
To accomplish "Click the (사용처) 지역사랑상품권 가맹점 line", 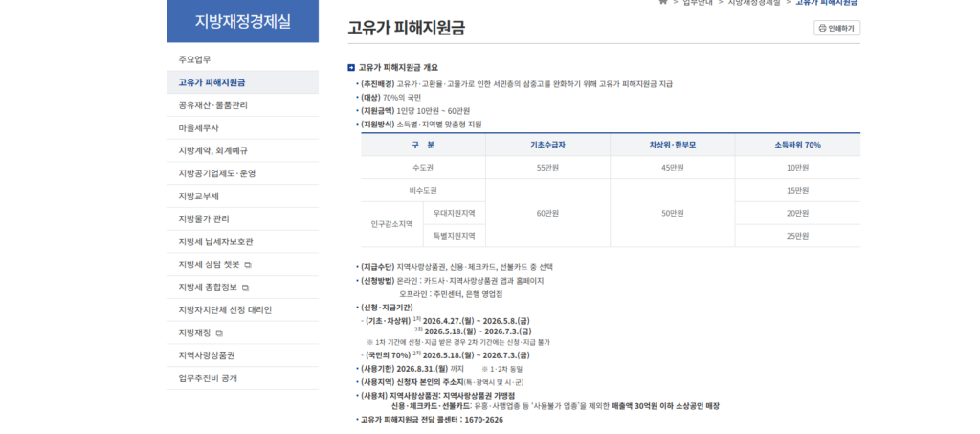I will point(437,396).
